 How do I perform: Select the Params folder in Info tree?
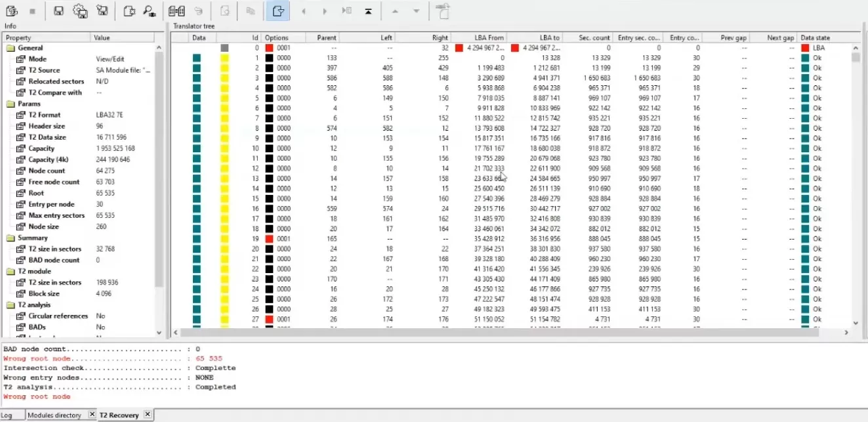(x=29, y=104)
